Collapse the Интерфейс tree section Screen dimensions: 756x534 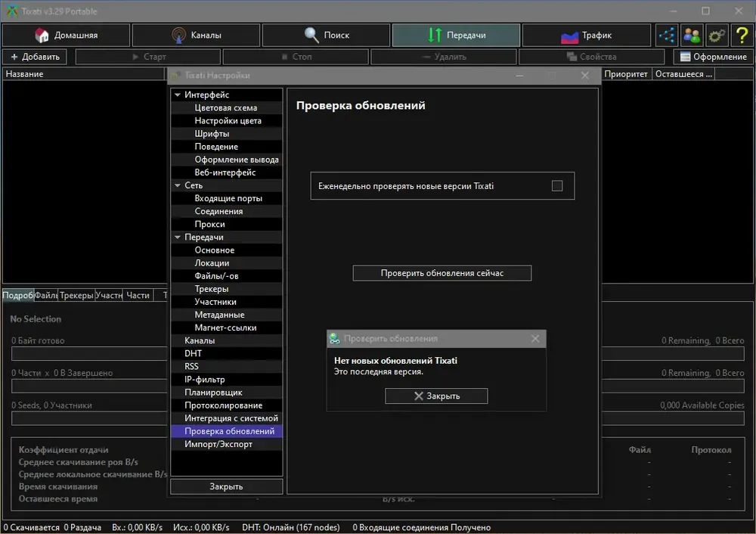click(x=178, y=95)
